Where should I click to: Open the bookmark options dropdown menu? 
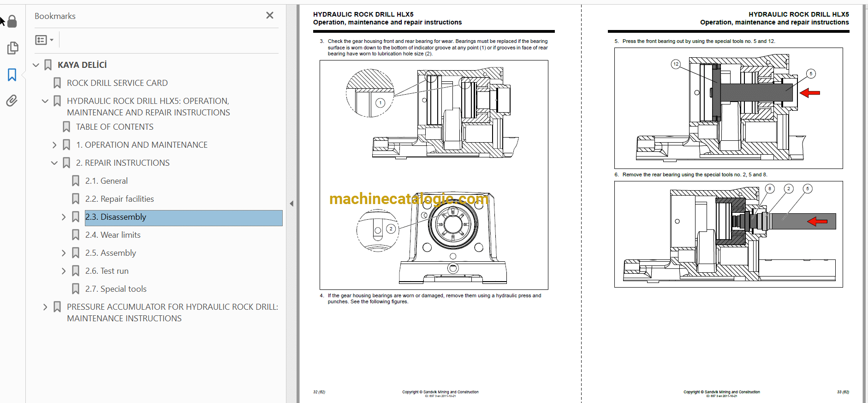(44, 40)
